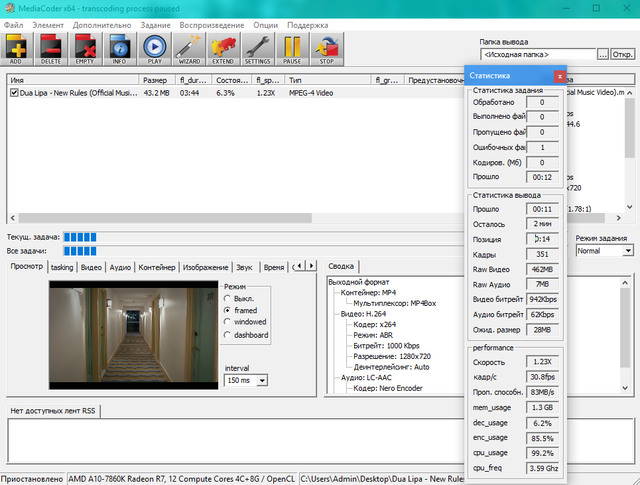Click the ADD file toolbar icon
640x485 pixels.
tap(18, 47)
